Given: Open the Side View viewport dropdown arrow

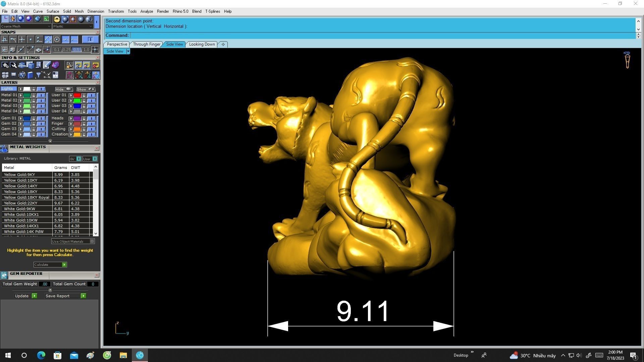Looking at the screenshot, I should tap(128, 51).
